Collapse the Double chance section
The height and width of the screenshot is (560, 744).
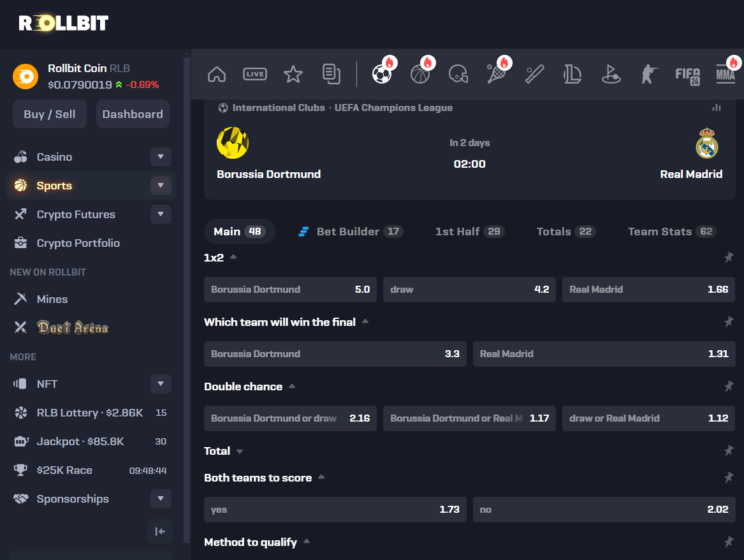[x=292, y=386]
